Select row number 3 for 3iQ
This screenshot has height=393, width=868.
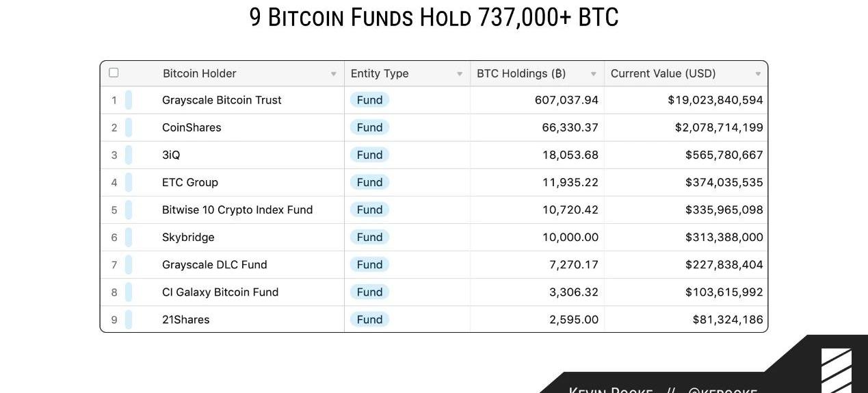[x=114, y=155]
